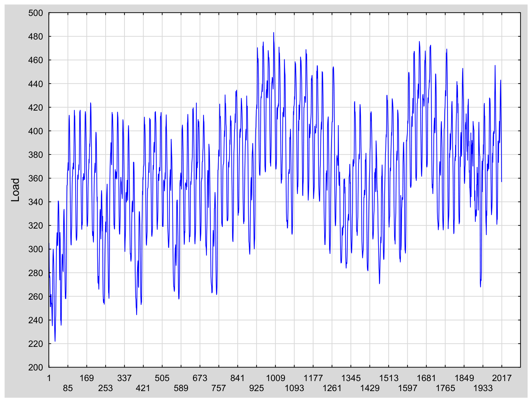Select y-axis value 300
This screenshot has height=402, width=532.
[x=36, y=249]
